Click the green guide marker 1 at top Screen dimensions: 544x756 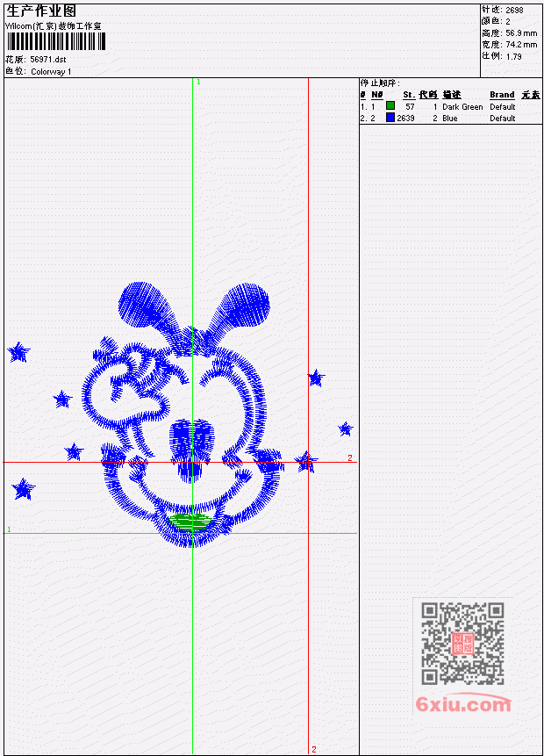[x=198, y=83]
